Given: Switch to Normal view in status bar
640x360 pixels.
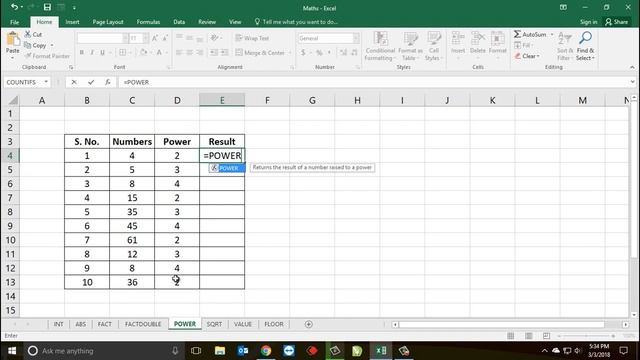Looking at the screenshot, I should (510, 336).
